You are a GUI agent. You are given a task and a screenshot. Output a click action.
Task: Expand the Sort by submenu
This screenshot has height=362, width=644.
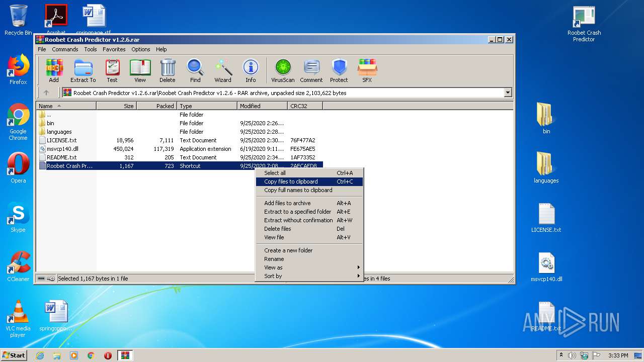[309, 276]
